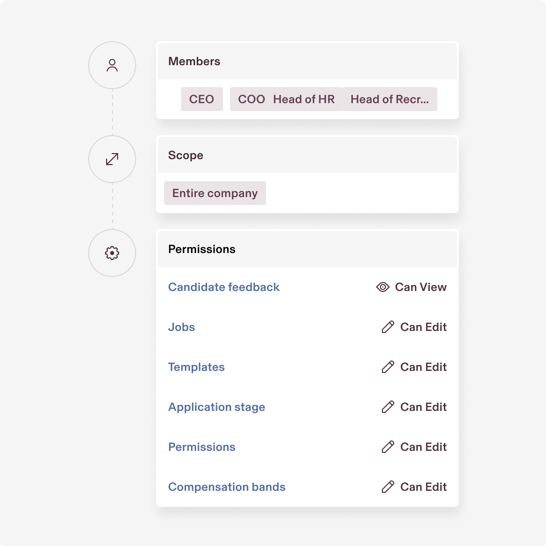Select the COO member tag
Image resolution: width=546 pixels, height=546 pixels.
(251, 99)
